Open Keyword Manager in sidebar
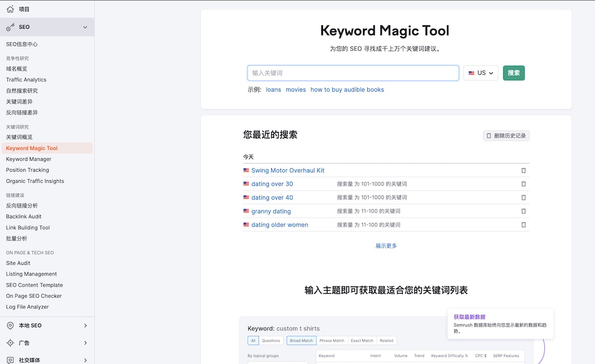Screen dimensions: 595x364 29,159
